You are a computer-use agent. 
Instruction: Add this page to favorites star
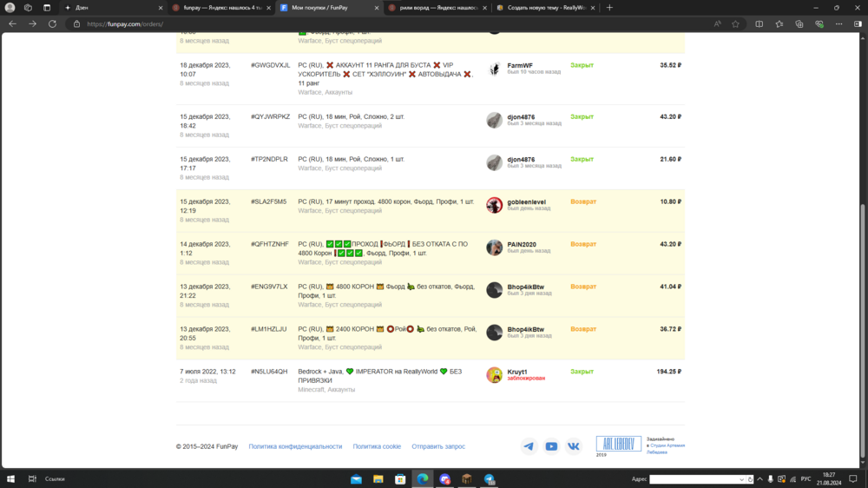pos(735,23)
